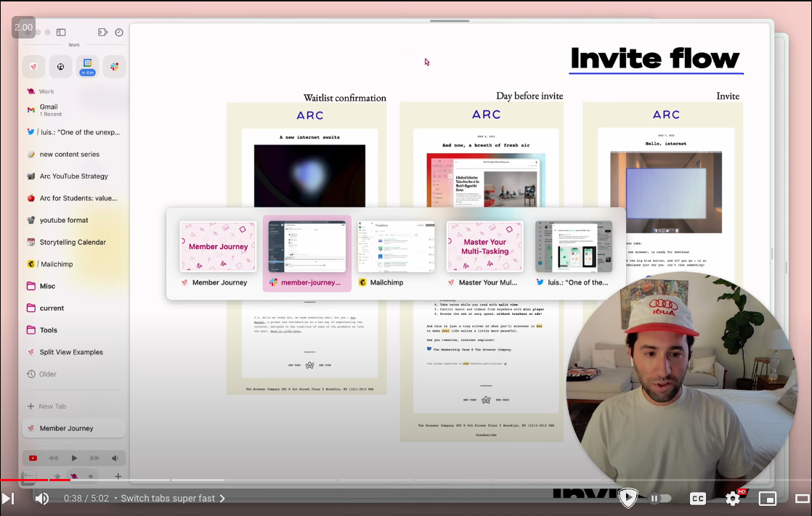
Task: Open the history clock icon
Action: pyautogui.click(x=119, y=32)
